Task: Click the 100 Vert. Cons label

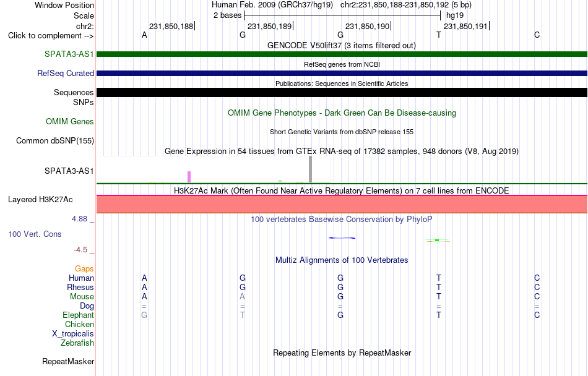Action: click(35, 234)
